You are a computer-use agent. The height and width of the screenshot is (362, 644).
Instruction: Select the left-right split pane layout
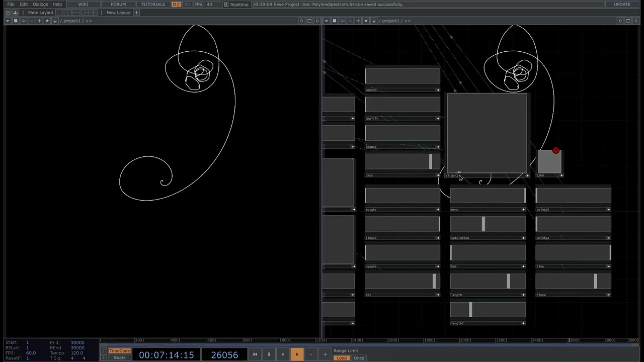pyautogui.click(x=67, y=13)
